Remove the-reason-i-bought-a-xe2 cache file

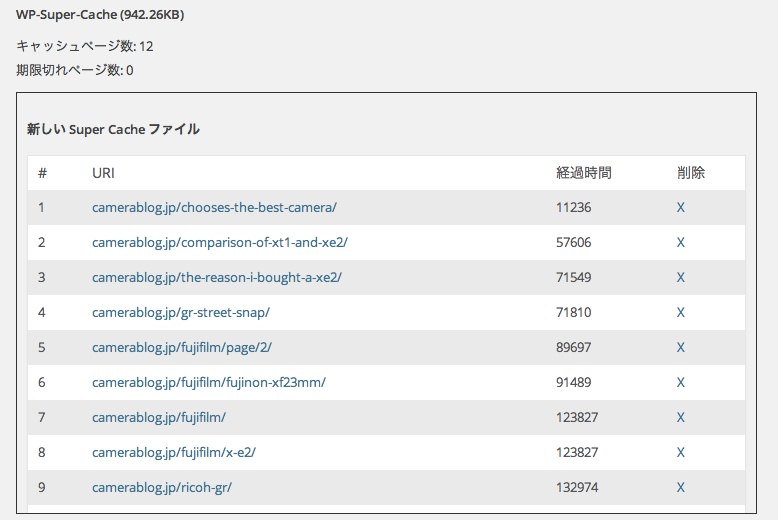point(680,277)
